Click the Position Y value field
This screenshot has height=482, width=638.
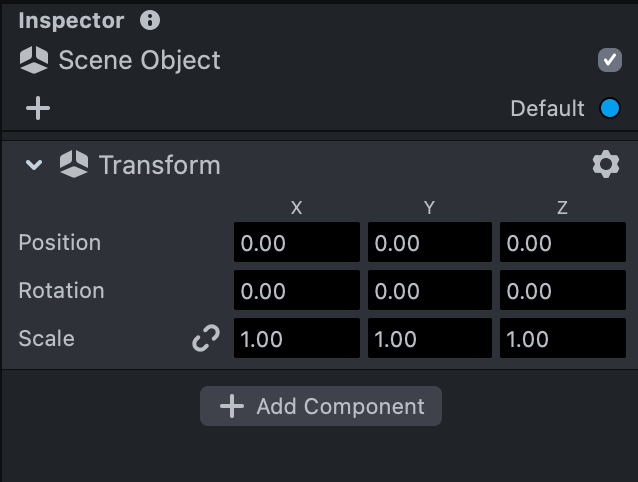point(430,243)
